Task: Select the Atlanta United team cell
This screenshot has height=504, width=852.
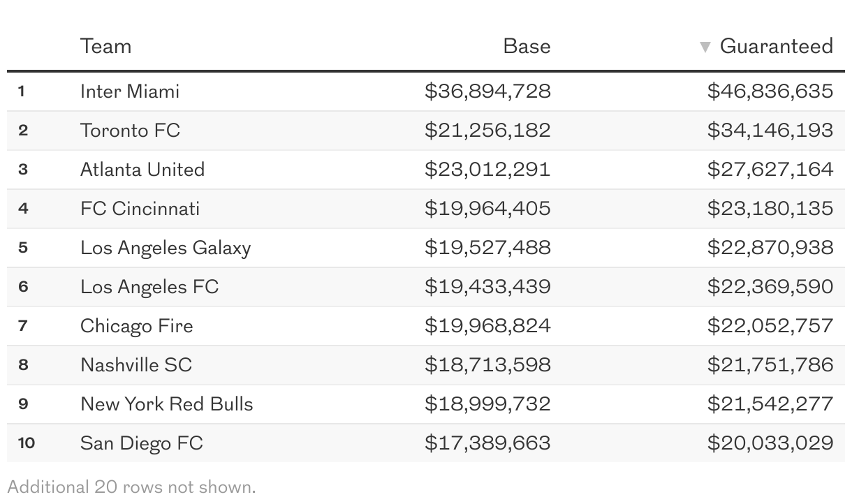Action: click(142, 170)
